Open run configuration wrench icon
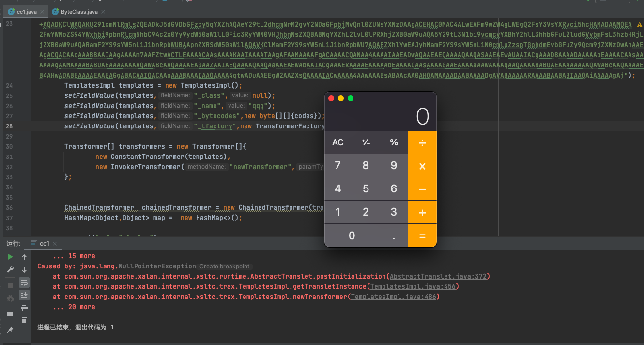The width and height of the screenshot is (644, 345). [x=10, y=269]
